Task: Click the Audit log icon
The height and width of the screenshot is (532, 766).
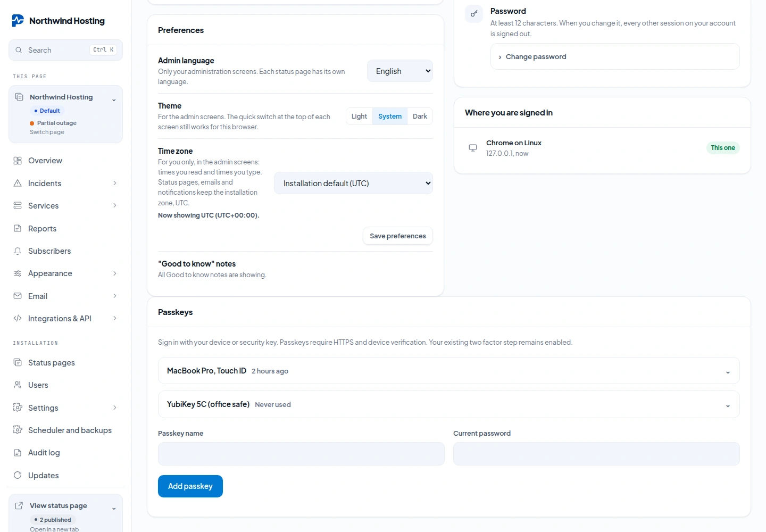Action: (x=18, y=453)
